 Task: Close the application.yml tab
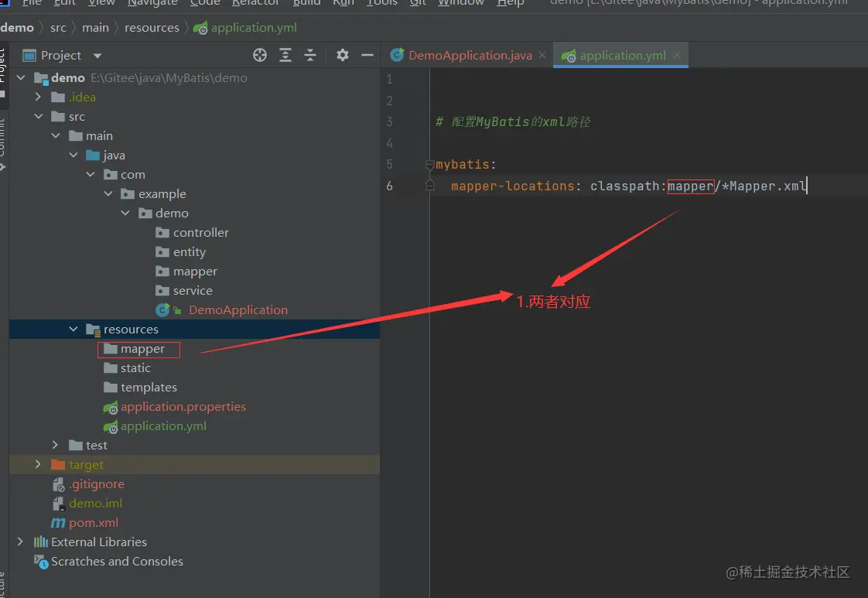point(676,55)
